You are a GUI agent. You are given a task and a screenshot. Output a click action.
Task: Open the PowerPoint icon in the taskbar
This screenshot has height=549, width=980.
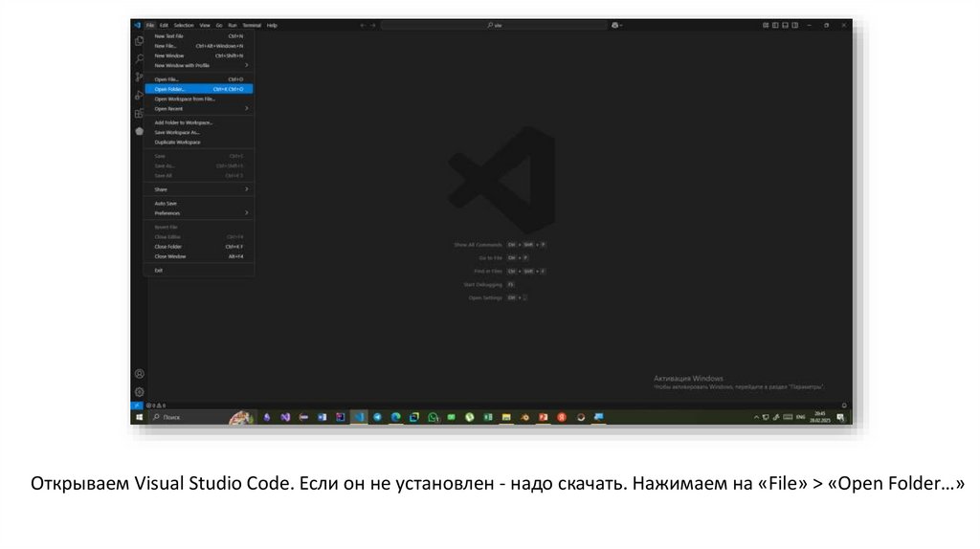pos(544,417)
